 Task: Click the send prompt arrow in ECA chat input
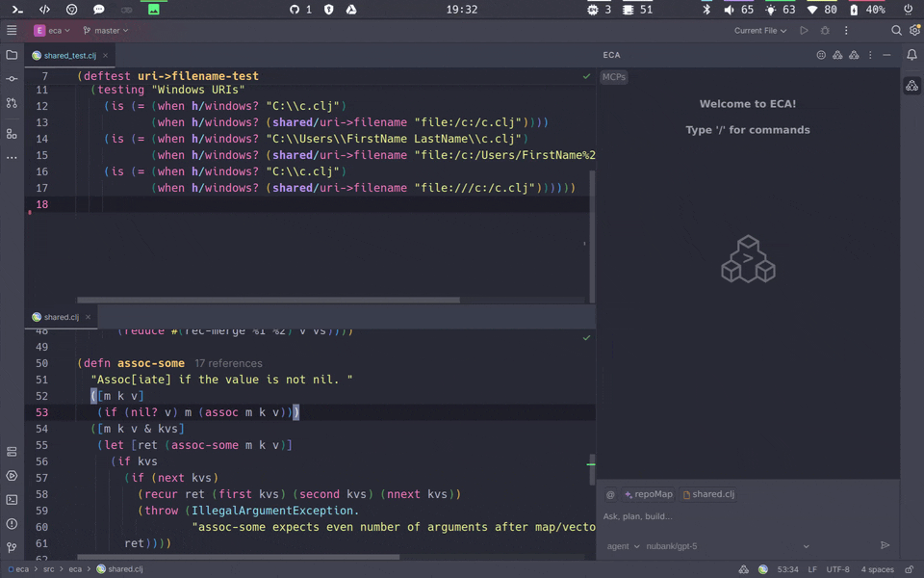tap(885, 544)
